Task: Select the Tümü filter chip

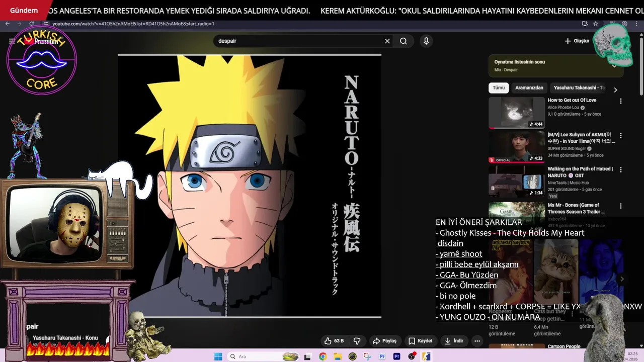Action: tap(499, 88)
